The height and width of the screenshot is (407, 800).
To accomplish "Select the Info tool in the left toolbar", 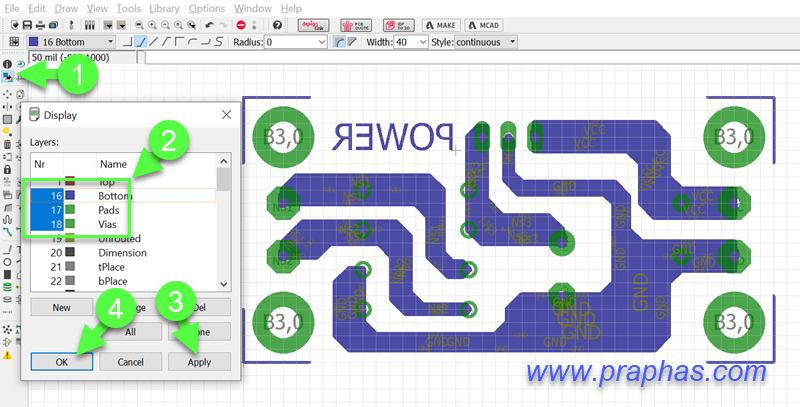I will tap(7, 64).
